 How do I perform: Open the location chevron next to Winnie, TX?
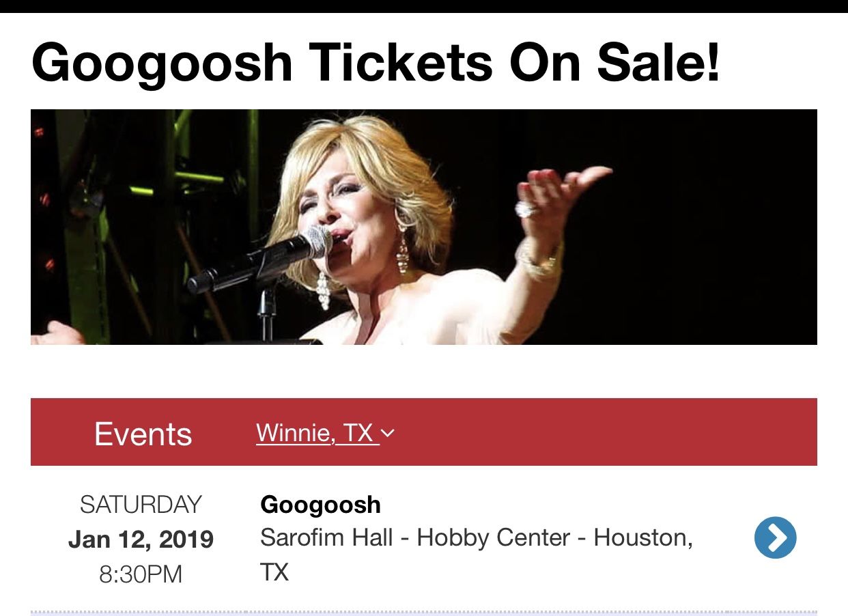388,432
